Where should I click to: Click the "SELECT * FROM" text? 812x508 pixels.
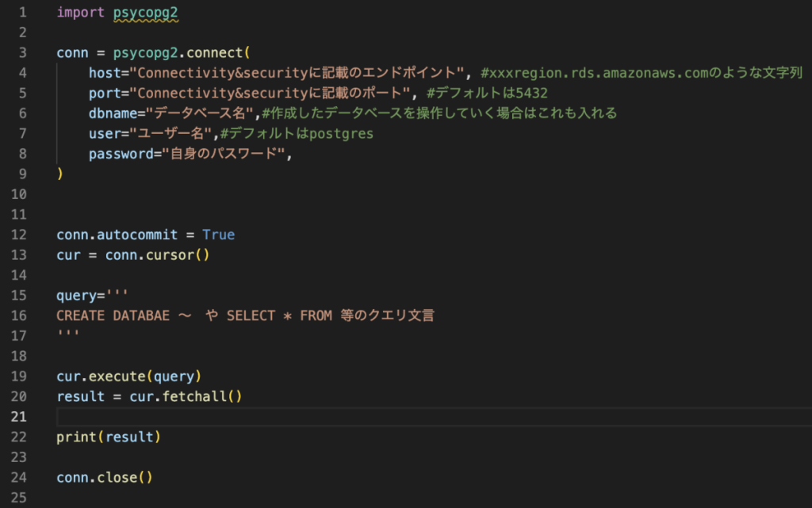[x=279, y=315]
